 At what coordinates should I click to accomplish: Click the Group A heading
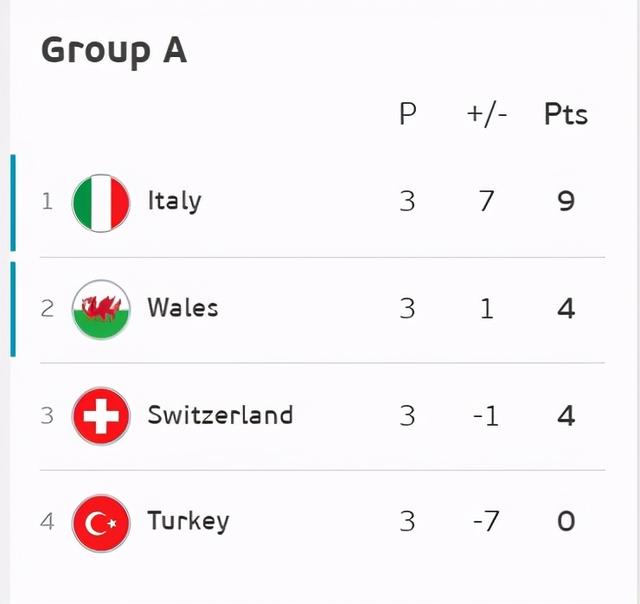coord(114,50)
